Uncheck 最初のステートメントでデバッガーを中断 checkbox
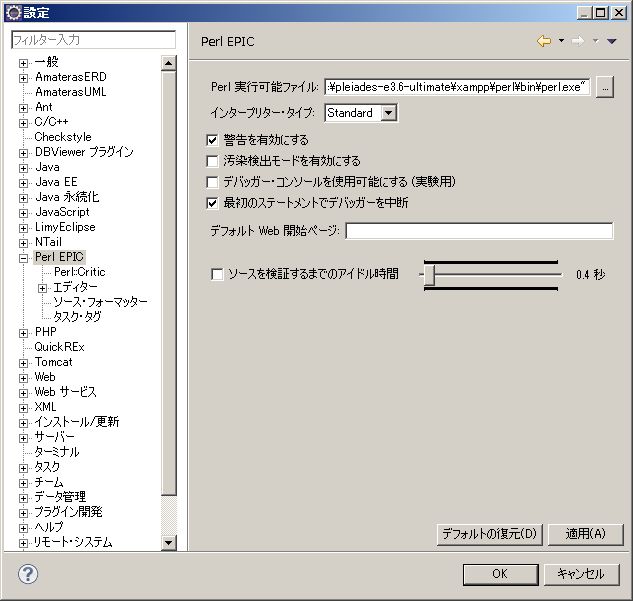This screenshot has width=633, height=601. coord(212,203)
